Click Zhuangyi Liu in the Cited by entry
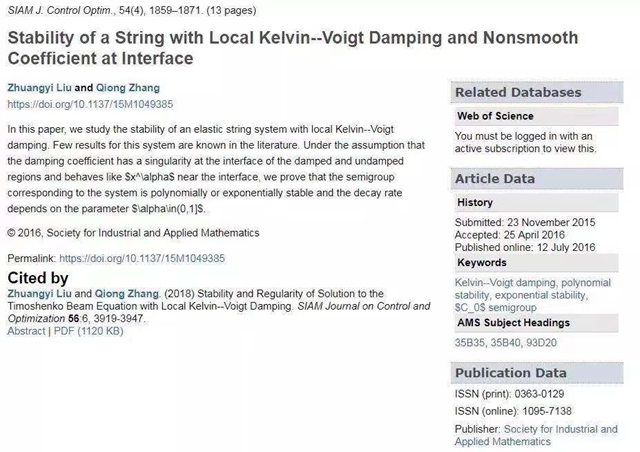This screenshot has width=640, height=452. pyautogui.click(x=38, y=293)
